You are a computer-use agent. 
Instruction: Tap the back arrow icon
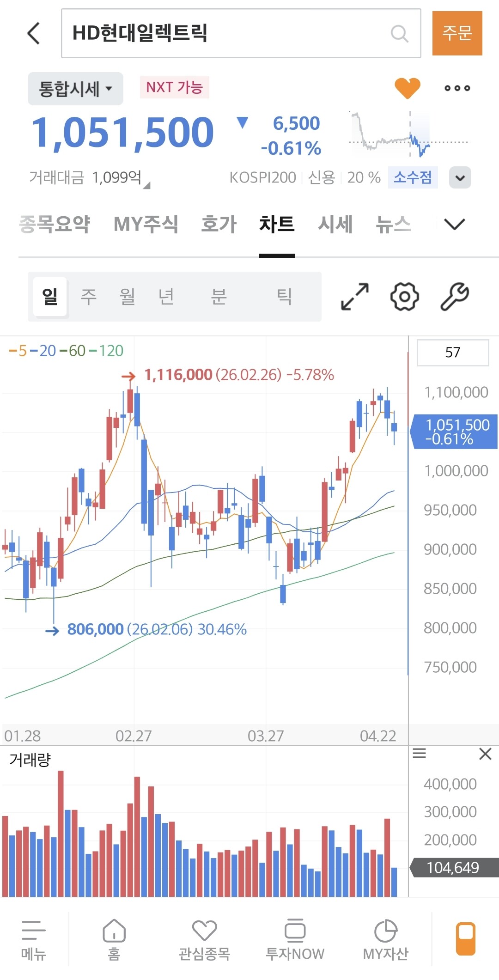34,33
